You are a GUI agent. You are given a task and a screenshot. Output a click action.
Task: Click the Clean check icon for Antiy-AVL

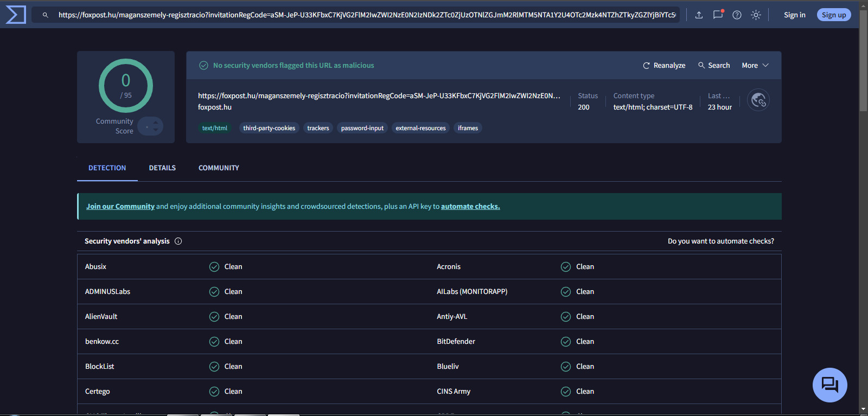pos(566,317)
